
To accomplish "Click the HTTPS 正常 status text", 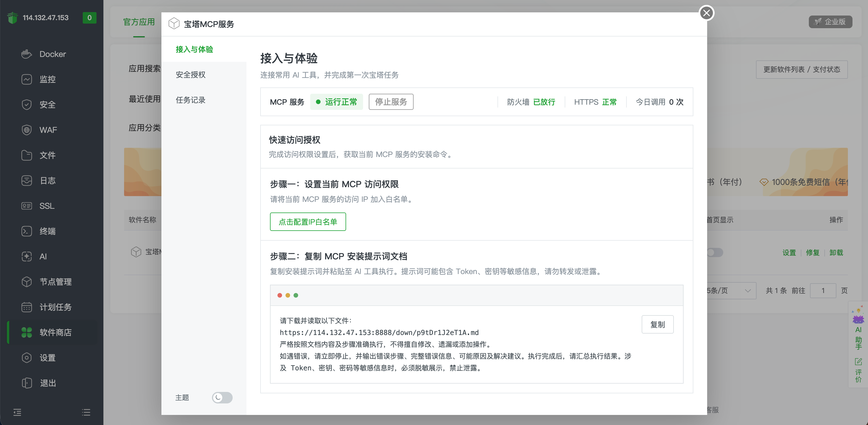I will [x=595, y=102].
